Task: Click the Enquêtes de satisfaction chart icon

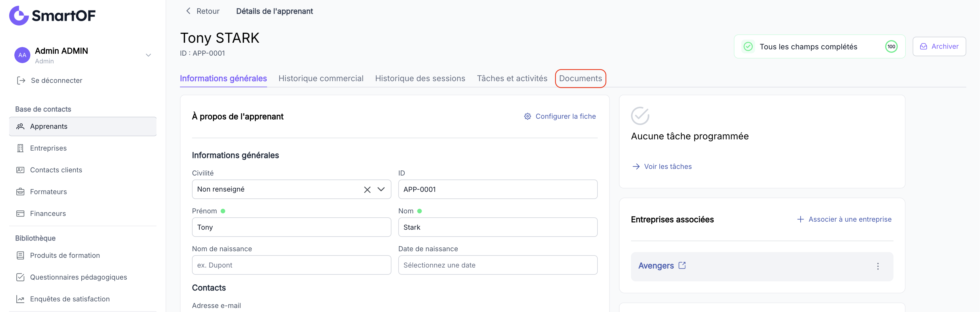Action: pyautogui.click(x=21, y=299)
